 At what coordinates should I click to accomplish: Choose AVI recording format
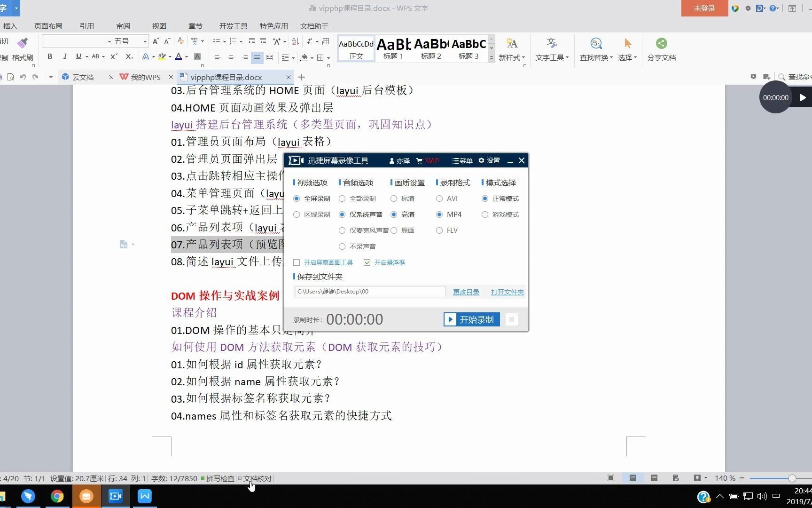pyautogui.click(x=439, y=198)
